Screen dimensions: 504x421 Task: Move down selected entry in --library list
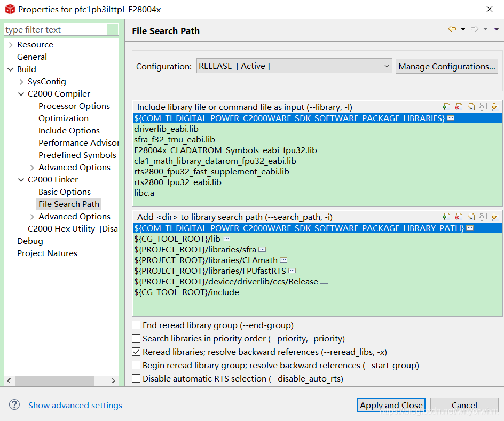point(495,107)
